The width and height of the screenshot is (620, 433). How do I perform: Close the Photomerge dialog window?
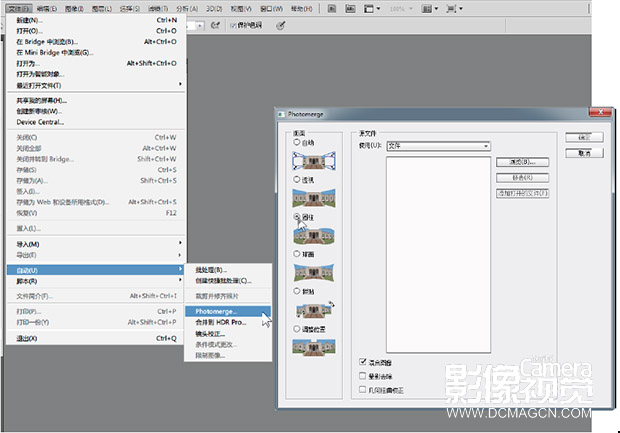(600, 112)
